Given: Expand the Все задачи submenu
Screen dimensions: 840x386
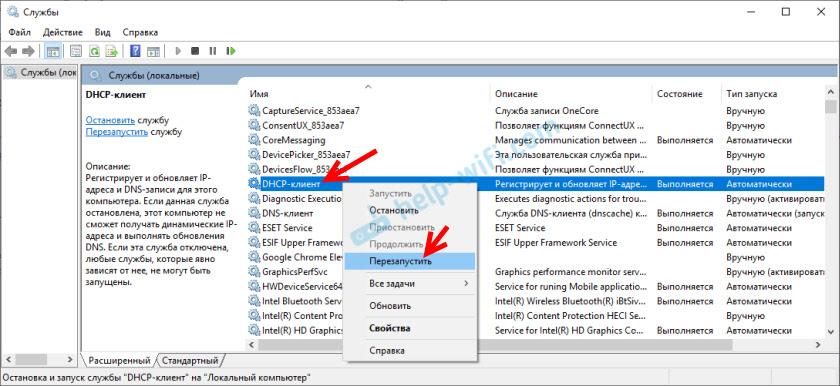Looking at the screenshot, I should coord(409,283).
